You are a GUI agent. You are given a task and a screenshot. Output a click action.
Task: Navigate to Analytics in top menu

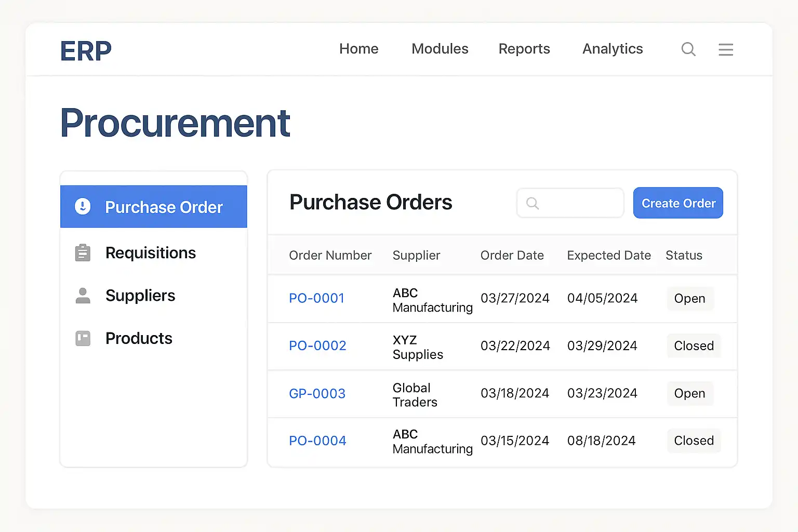(613, 49)
